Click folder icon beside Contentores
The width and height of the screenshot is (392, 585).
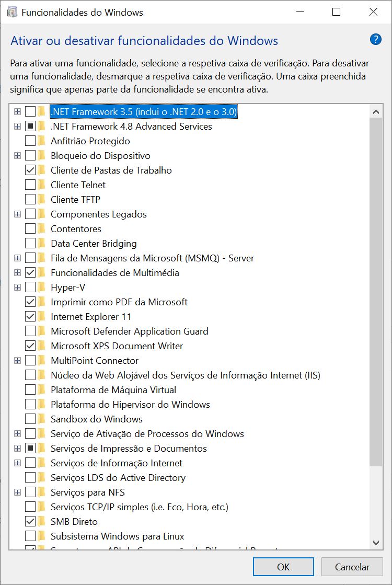coord(41,228)
